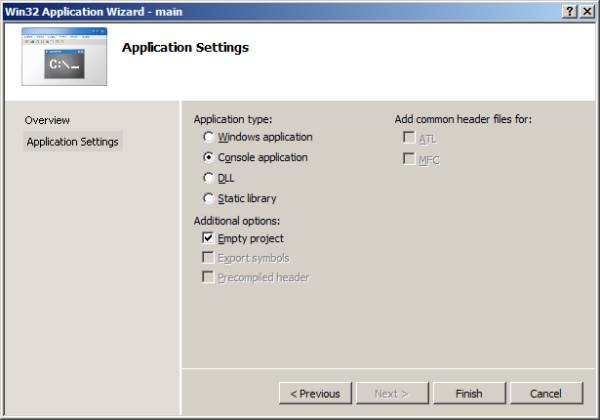Open the Overview page in sidebar
Image resolution: width=600 pixels, height=420 pixels.
click(x=47, y=120)
